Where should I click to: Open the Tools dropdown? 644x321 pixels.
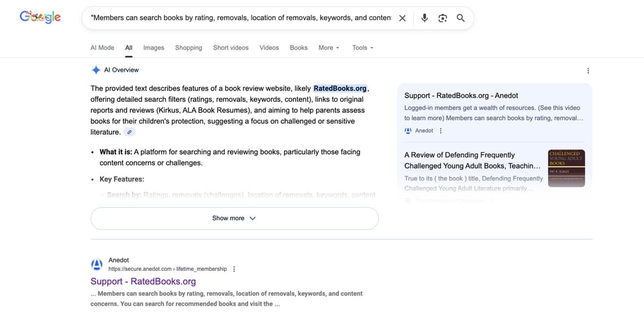click(x=363, y=48)
